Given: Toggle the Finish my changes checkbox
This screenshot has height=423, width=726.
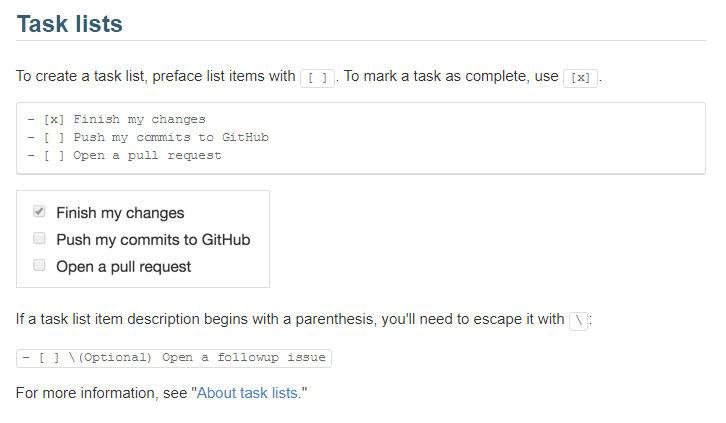Looking at the screenshot, I should (39, 212).
